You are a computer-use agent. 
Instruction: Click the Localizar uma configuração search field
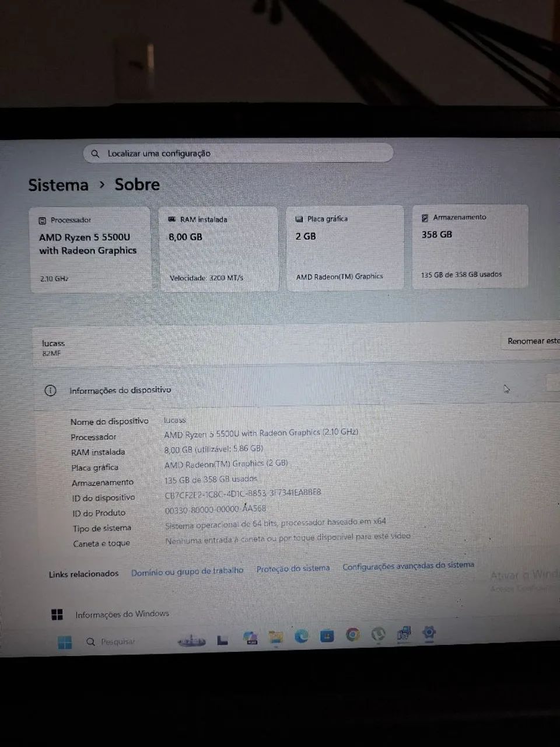238,153
